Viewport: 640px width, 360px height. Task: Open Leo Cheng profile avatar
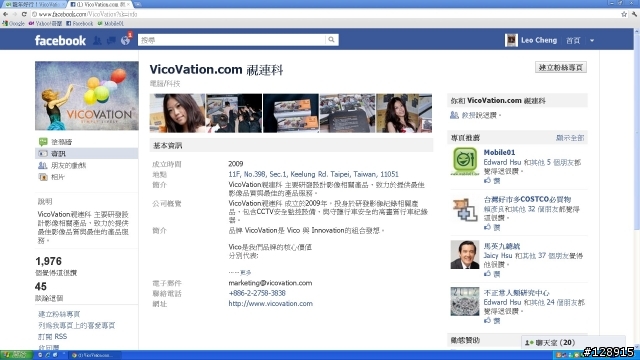511,40
